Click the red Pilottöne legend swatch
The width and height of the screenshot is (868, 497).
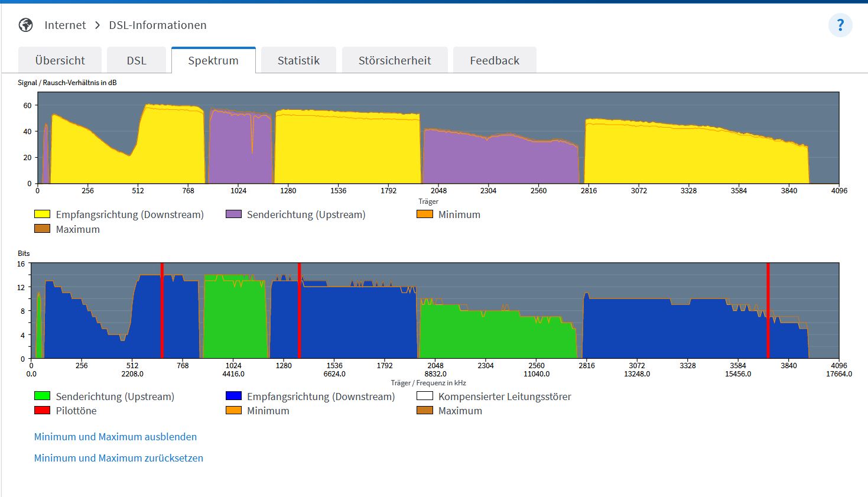42,410
